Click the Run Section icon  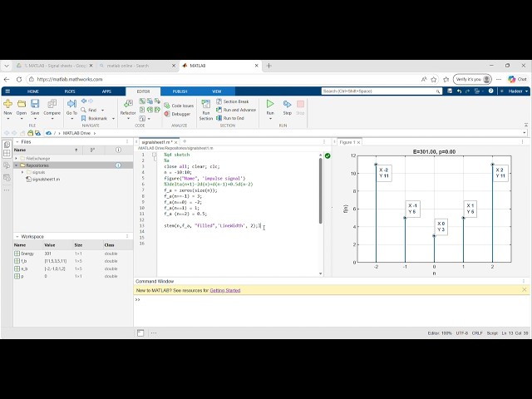click(205, 104)
